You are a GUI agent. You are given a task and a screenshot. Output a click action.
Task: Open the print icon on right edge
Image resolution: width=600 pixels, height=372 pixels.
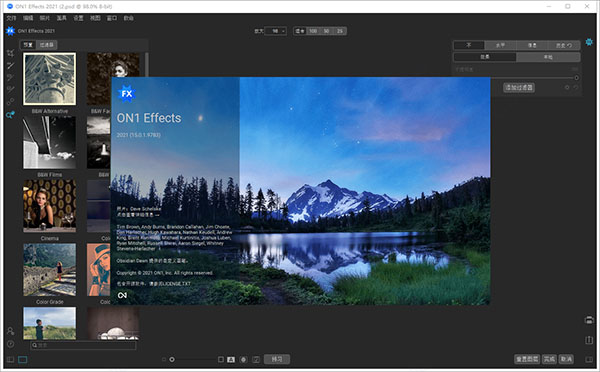coord(589,320)
